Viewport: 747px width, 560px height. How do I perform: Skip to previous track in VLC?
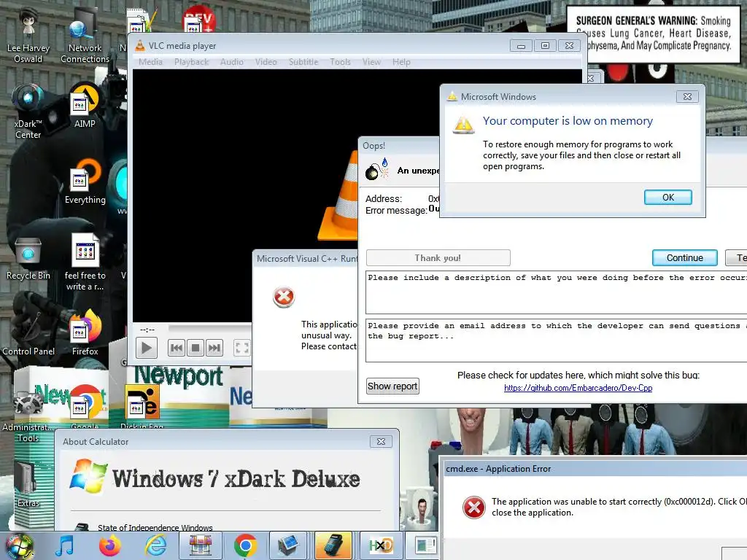[x=177, y=348]
